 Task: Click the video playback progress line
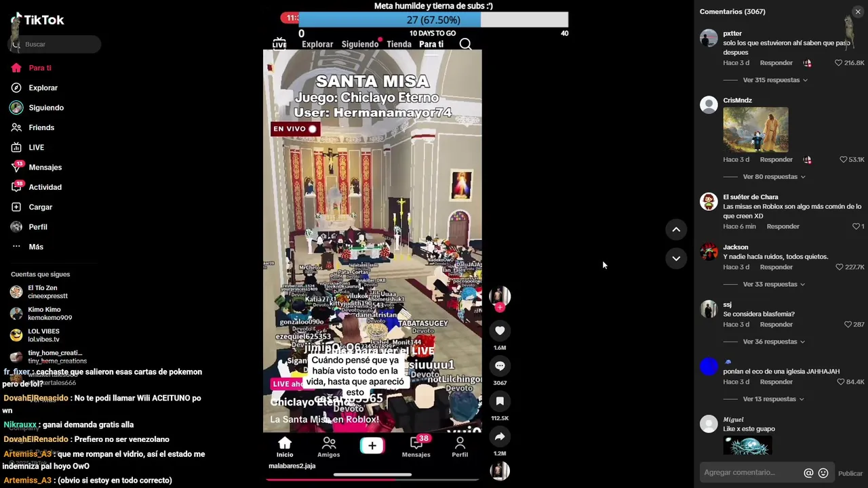tap(372, 479)
